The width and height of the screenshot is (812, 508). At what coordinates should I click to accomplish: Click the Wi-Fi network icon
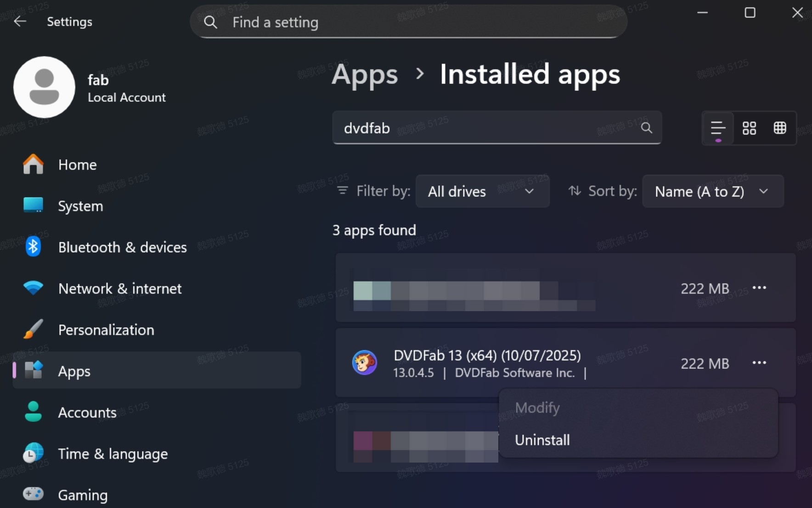click(33, 288)
